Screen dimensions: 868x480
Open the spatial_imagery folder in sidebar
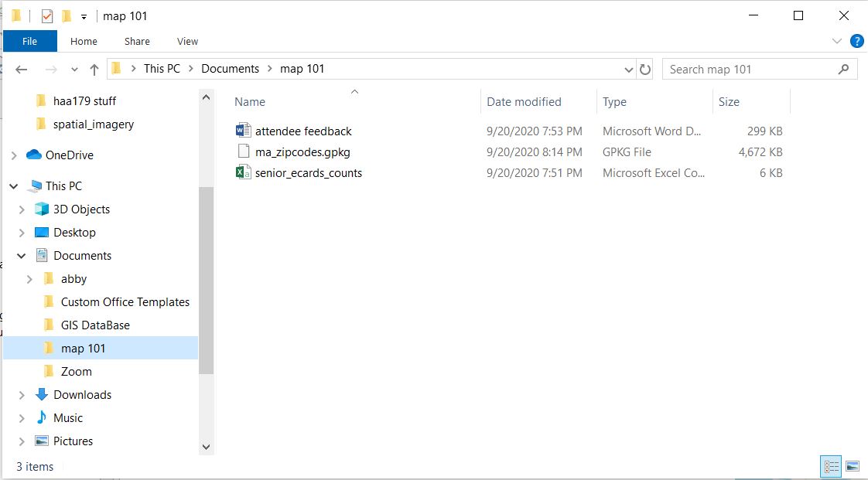click(x=93, y=124)
